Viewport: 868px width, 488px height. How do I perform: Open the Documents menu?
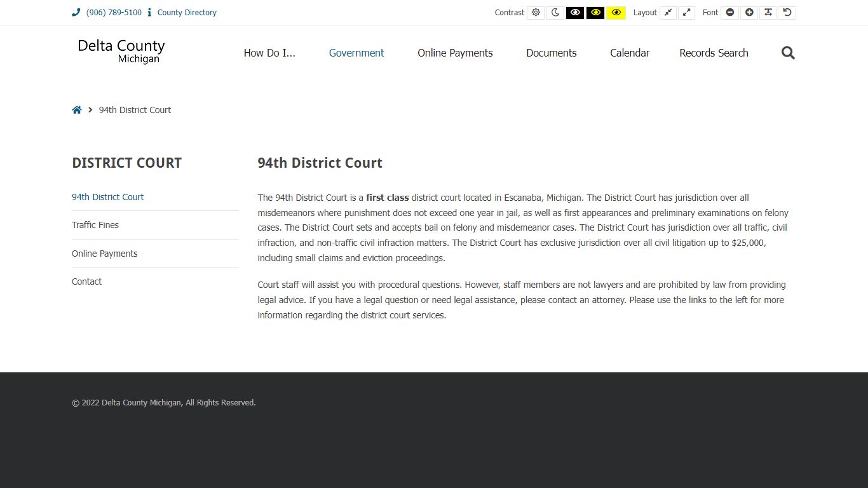[x=551, y=53]
